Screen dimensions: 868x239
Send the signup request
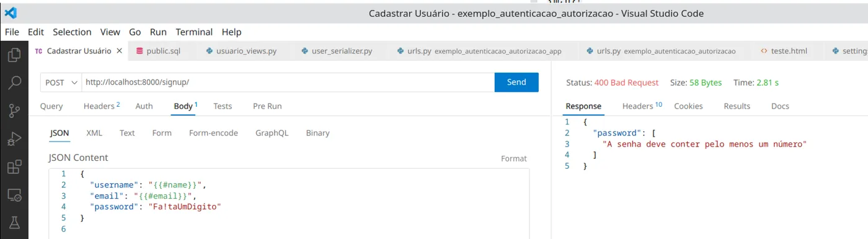pos(516,82)
